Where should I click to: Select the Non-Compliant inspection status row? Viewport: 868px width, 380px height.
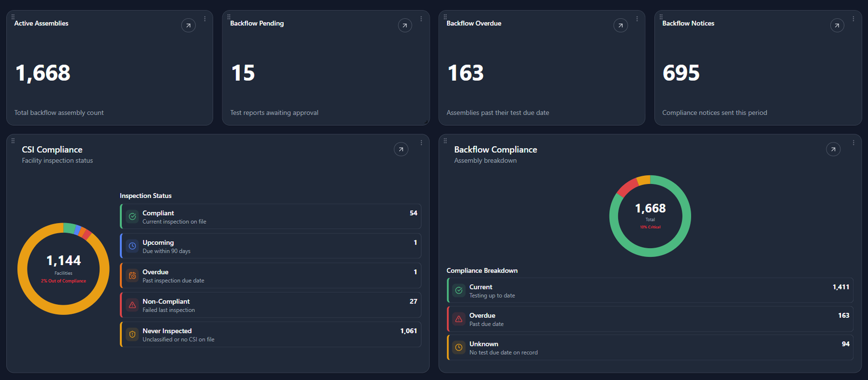coord(271,305)
